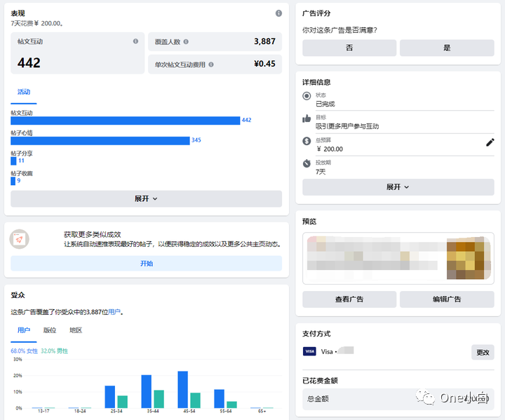Click the blue female bar for 25-34
This screenshot has height=420, width=505.
[110, 397]
